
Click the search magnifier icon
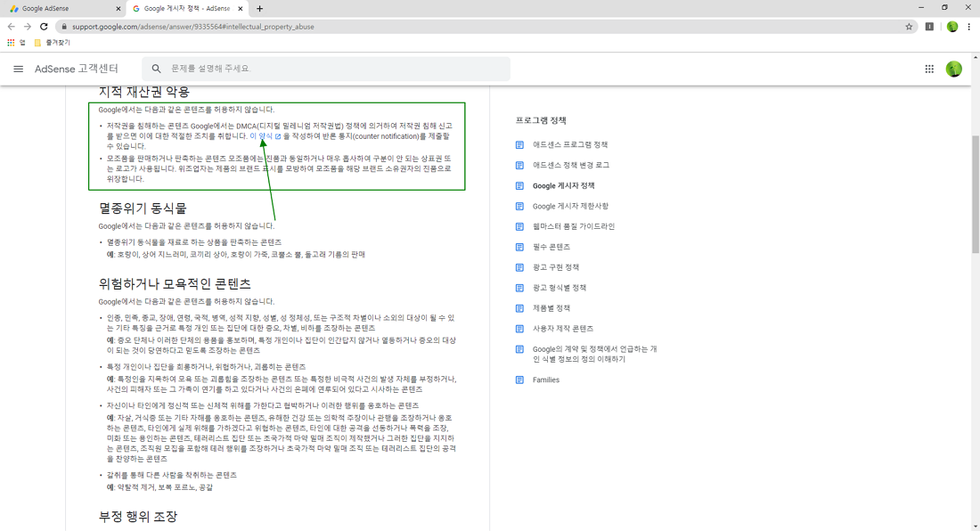(156, 69)
